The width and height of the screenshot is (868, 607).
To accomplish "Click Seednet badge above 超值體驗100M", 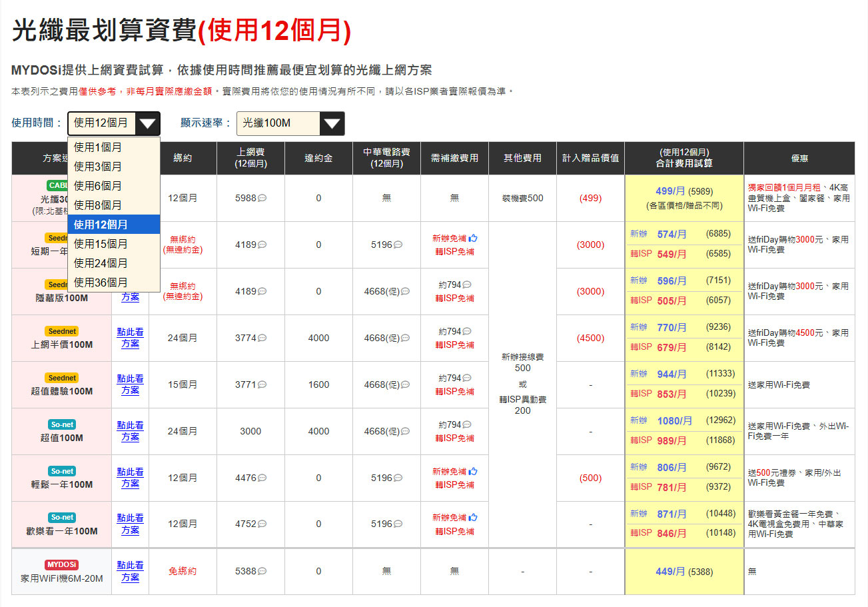I will (x=62, y=378).
